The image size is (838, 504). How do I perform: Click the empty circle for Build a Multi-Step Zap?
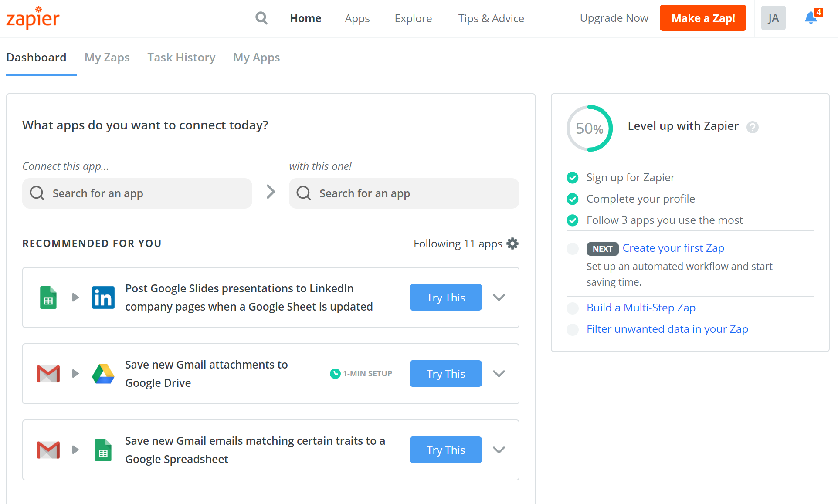(x=573, y=308)
